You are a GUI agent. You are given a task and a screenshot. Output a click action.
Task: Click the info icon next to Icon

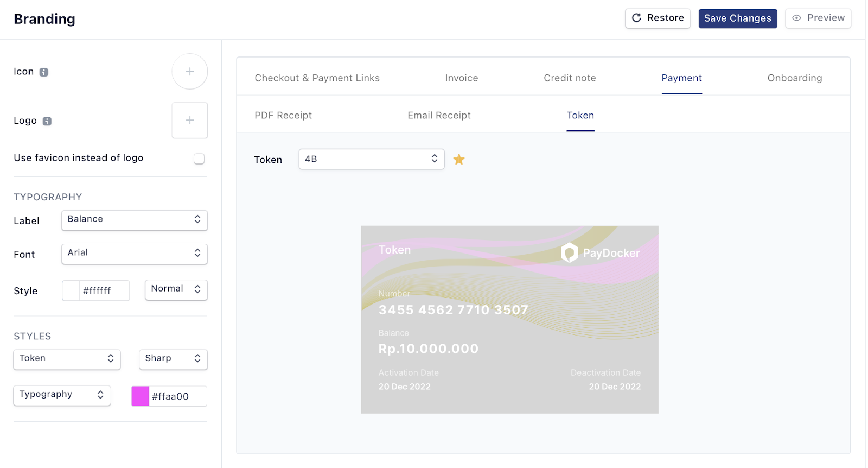click(44, 72)
